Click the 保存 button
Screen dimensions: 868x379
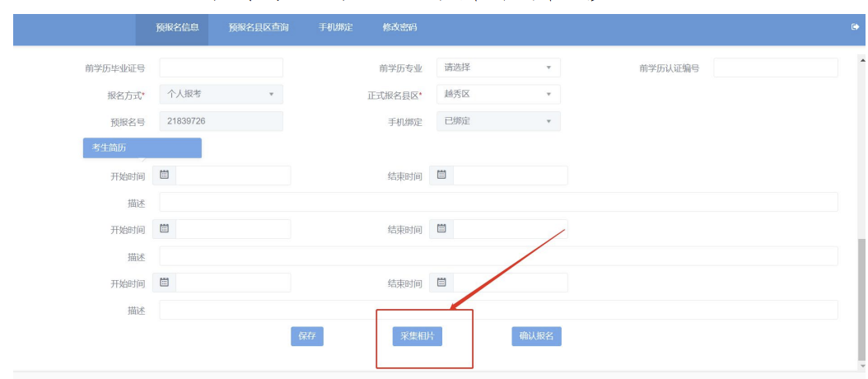tap(306, 336)
